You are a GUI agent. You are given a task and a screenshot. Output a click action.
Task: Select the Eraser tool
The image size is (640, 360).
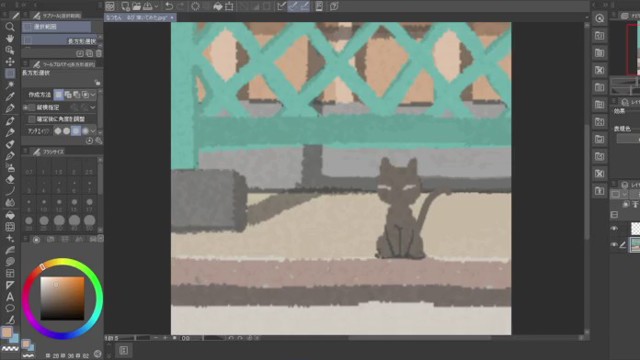click(x=10, y=180)
